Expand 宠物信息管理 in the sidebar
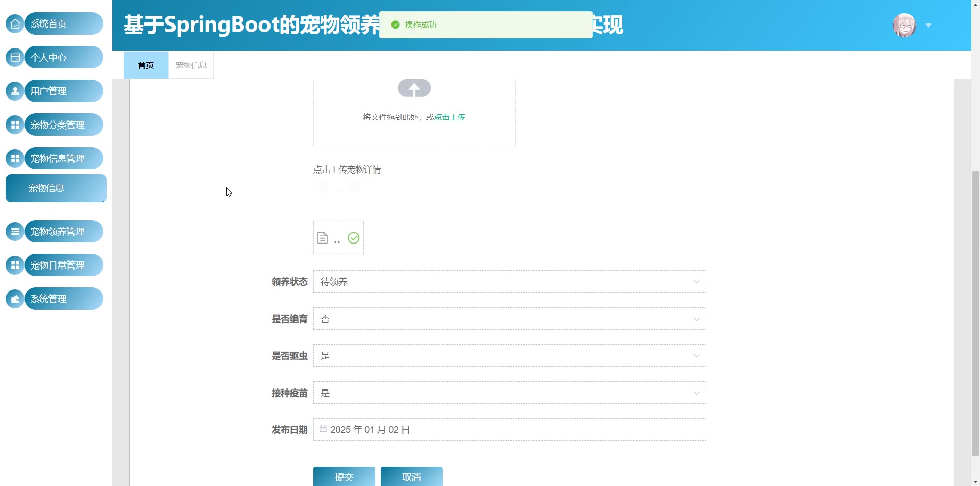The image size is (980, 486). click(63, 158)
